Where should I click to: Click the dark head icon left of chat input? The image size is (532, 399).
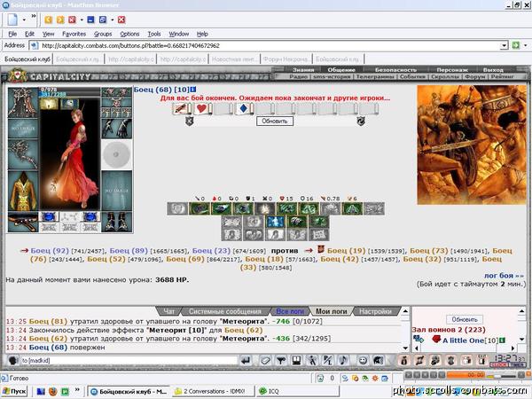pos(13,360)
